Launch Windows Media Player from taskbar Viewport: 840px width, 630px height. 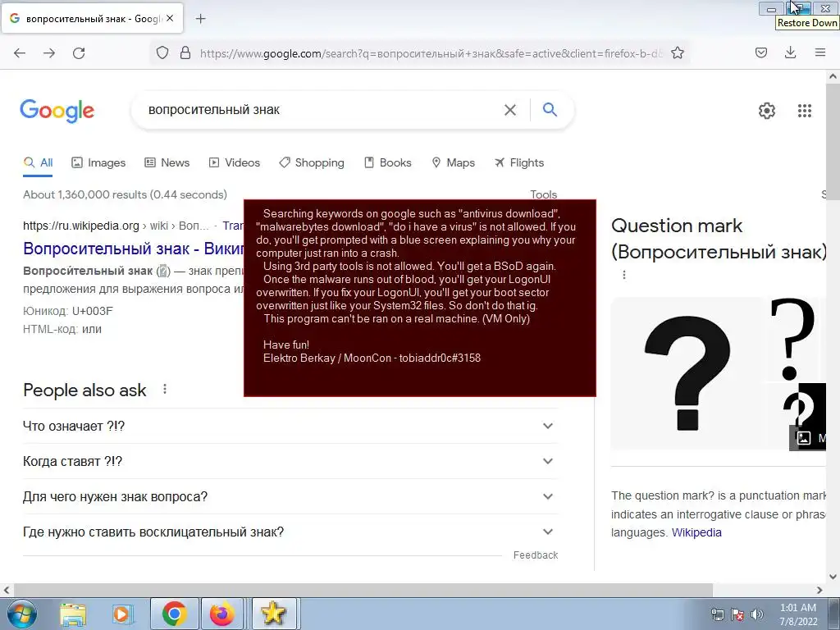(x=122, y=614)
